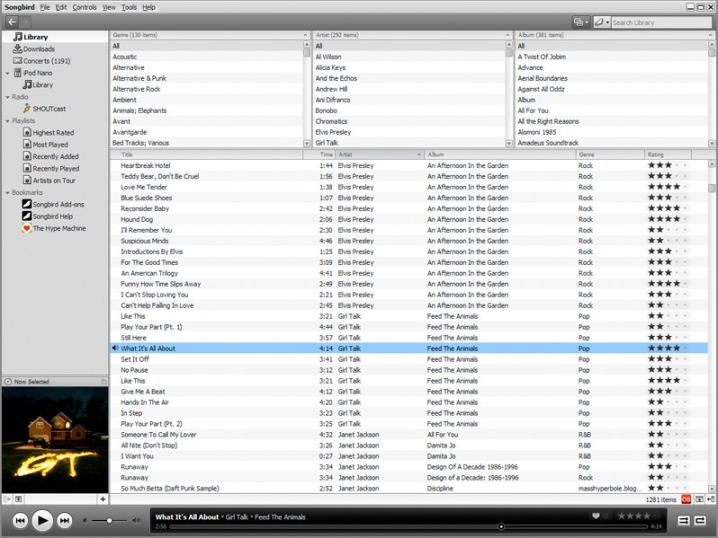Open the Tools menu
718x538 pixels.
[128, 7]
